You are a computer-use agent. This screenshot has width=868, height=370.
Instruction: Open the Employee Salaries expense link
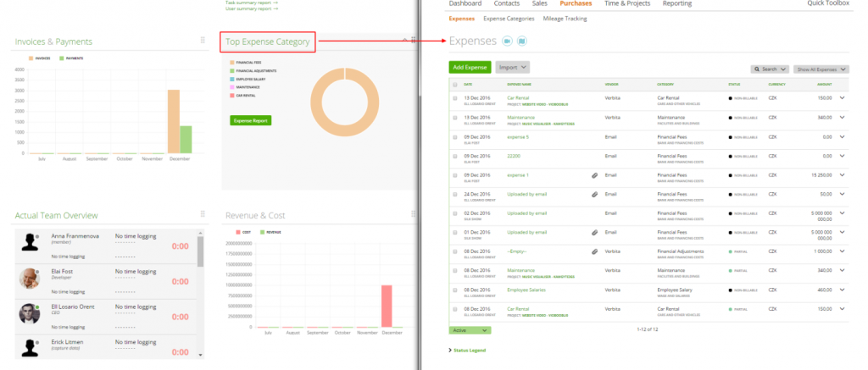526,290
